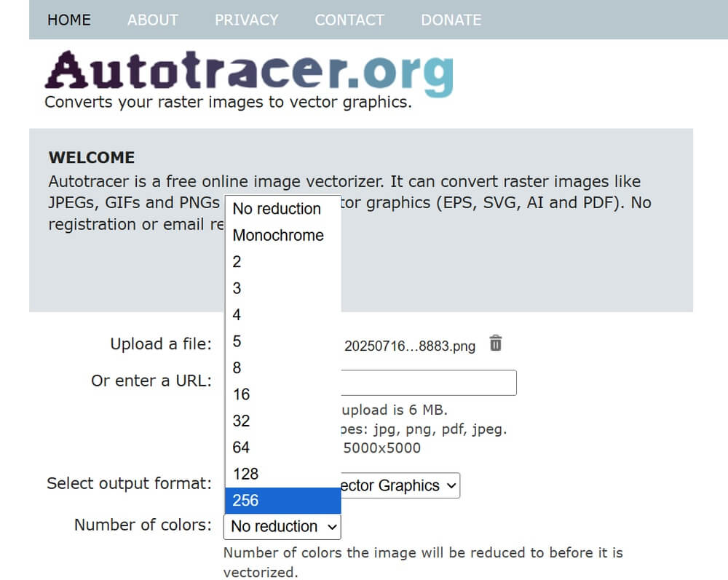Screen dimensions: 728x580
Task: Pick 2 colors in the dropdown list
Action: point(282,262)
